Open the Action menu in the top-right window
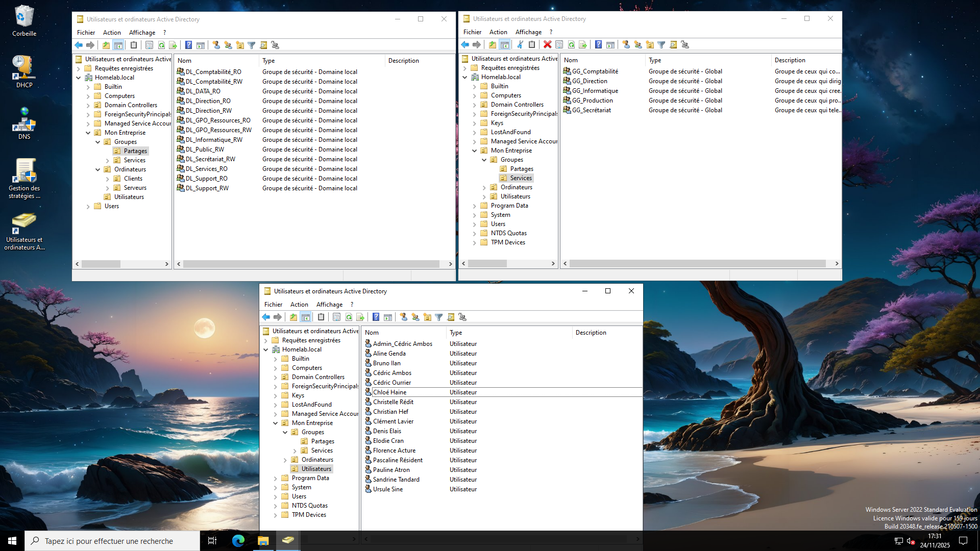Viewport: 980px width, 551px height. (x=498, y=32)
